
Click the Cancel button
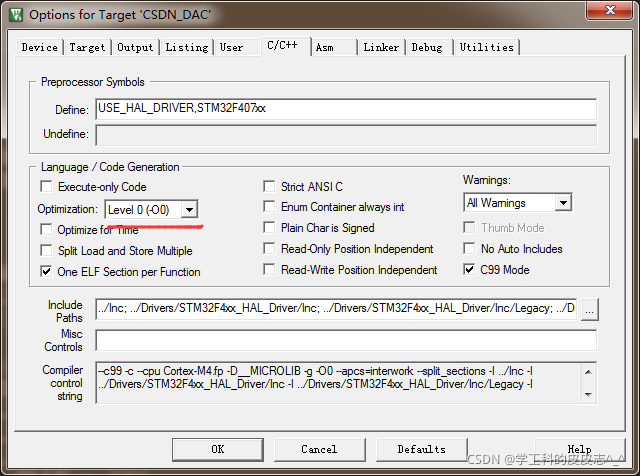[320, 449]
